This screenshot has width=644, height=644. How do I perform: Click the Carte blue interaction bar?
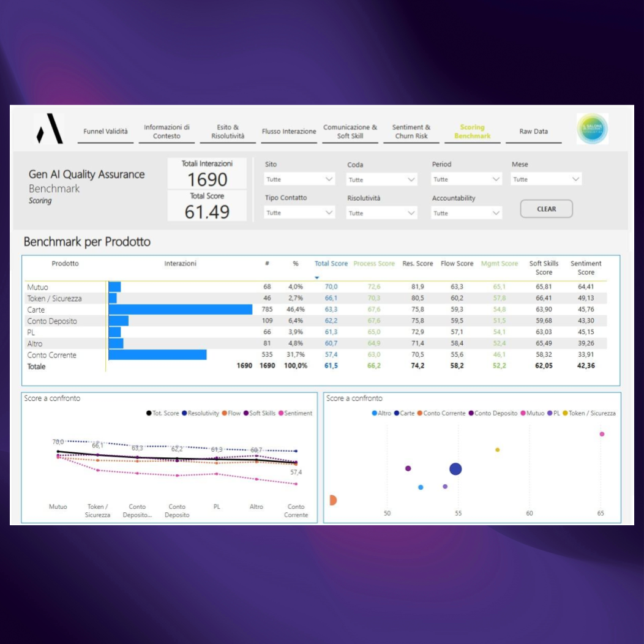(181, 310)
